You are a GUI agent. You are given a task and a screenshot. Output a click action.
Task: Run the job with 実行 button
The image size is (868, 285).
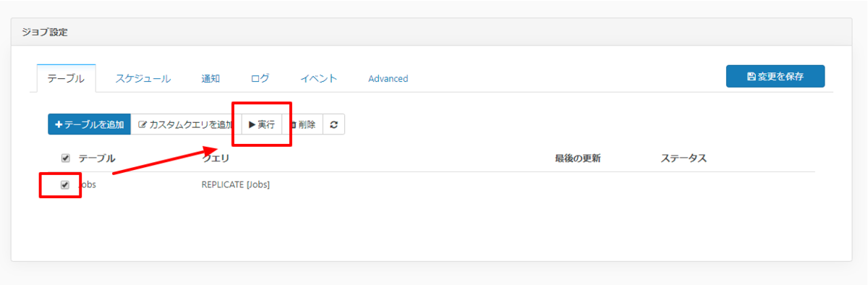262,124
